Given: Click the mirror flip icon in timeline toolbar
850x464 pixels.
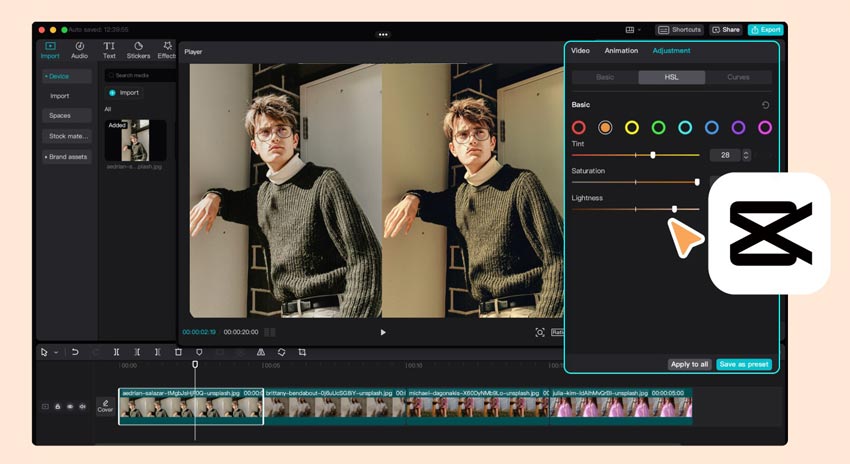Looking at the screenshot, I should point(261,352).
